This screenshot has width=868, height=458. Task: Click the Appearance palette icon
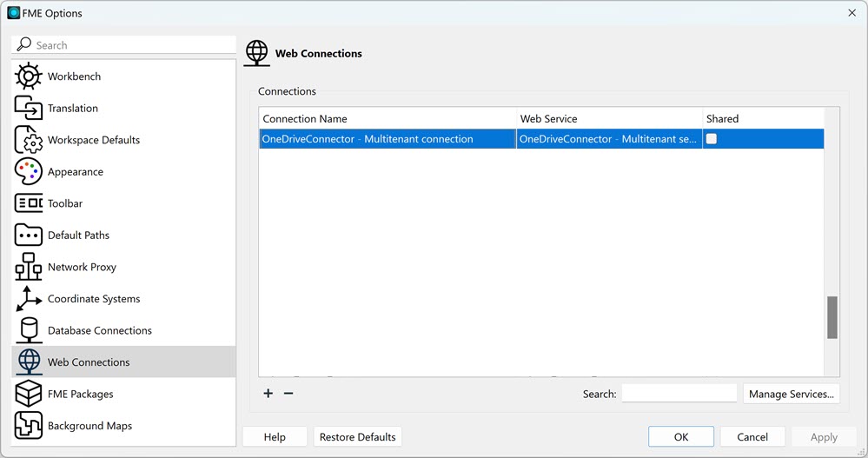pyautogui.click(x=28, y=172)
